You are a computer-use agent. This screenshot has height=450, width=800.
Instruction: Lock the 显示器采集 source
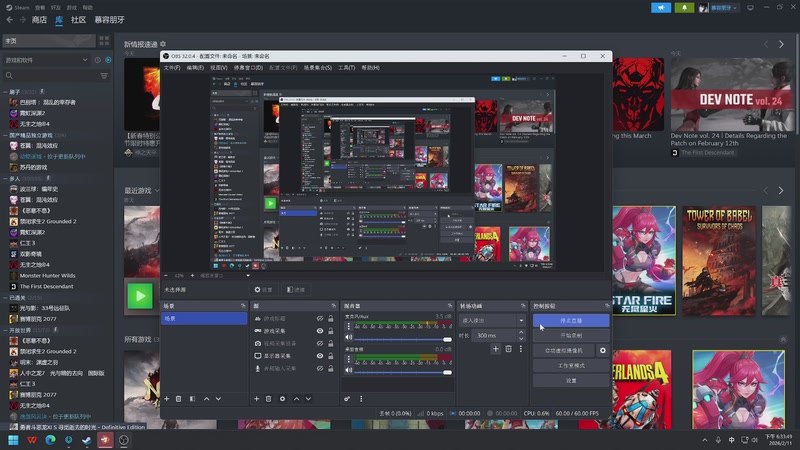tap(331, 356)
